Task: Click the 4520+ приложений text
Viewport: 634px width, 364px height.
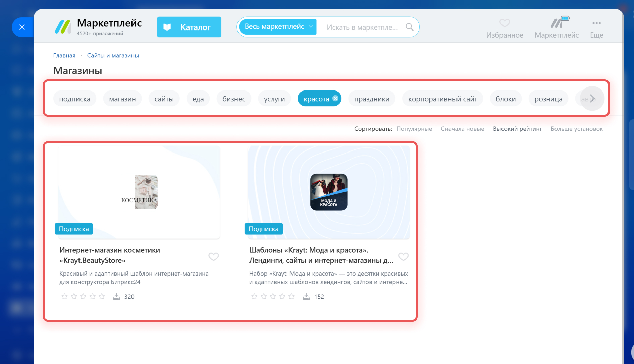Action: tap(100, 34)
